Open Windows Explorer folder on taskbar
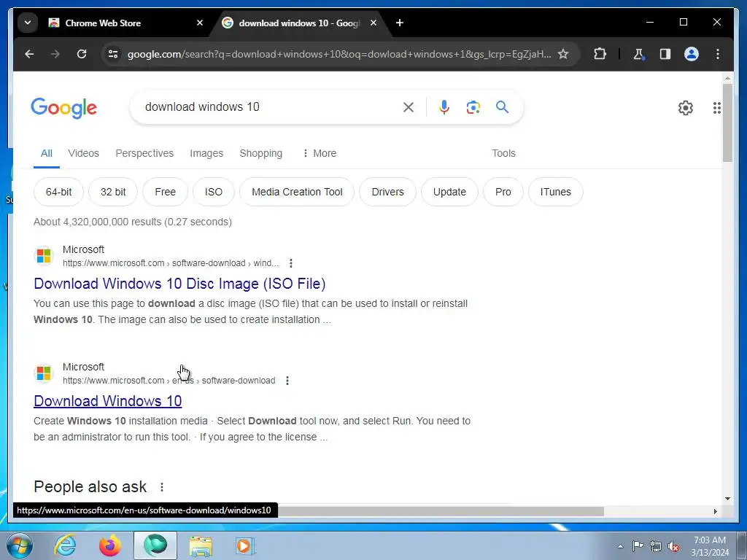The width and height of the screenshot is (747, 560). click(x=201, y=545)
